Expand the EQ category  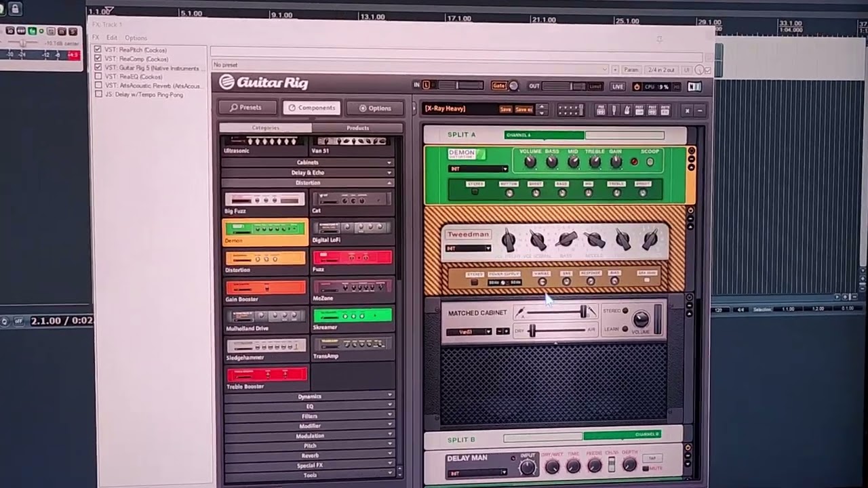tap(309, 407)
